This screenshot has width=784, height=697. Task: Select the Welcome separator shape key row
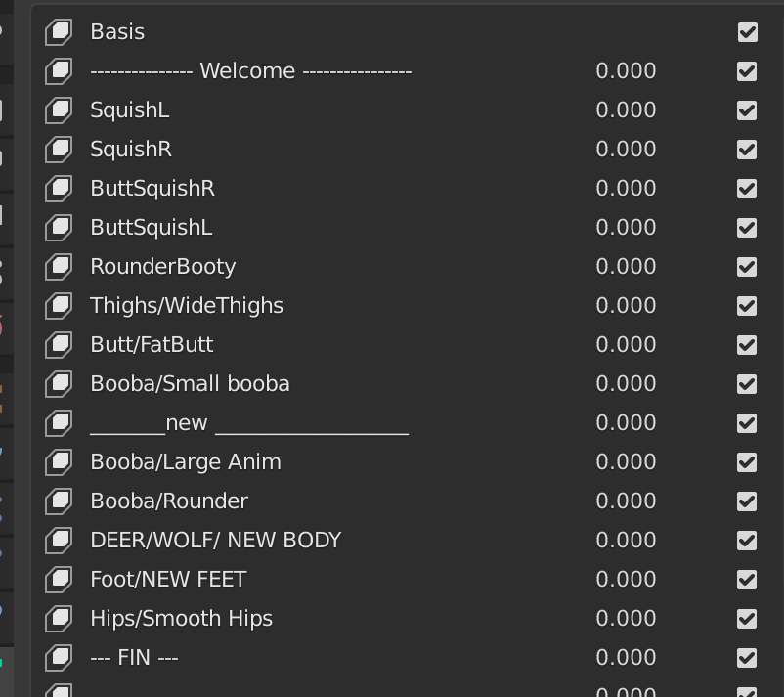(250, 71)
